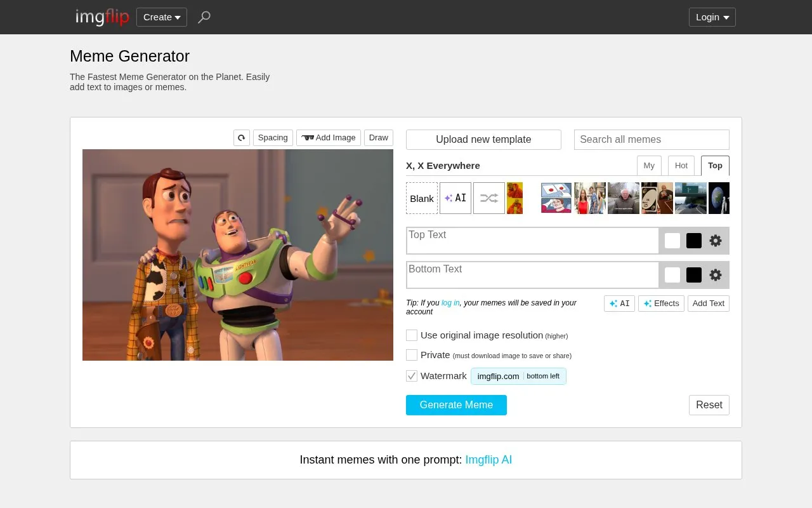Focus the Top Text field
The width and height of the screenshot is (812, 508).
[532, 241]
